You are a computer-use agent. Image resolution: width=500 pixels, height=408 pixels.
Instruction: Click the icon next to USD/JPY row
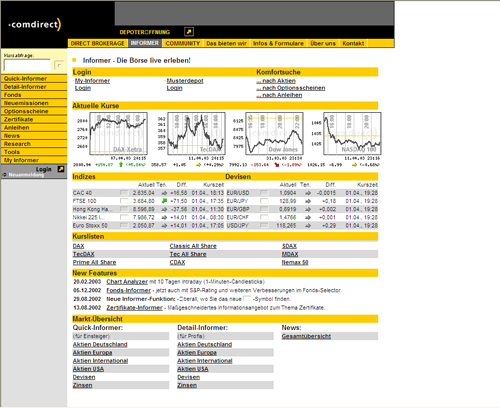[x=264, y=225]
